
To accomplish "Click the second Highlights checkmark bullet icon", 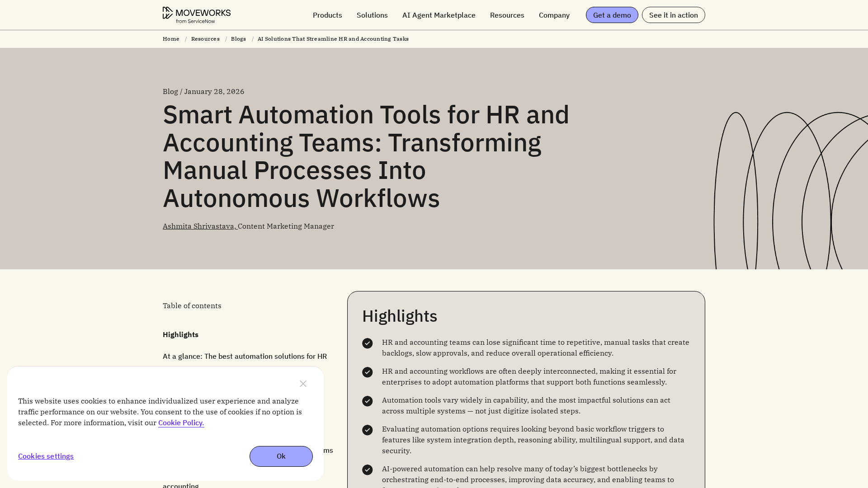I will (x=368, y=372).
